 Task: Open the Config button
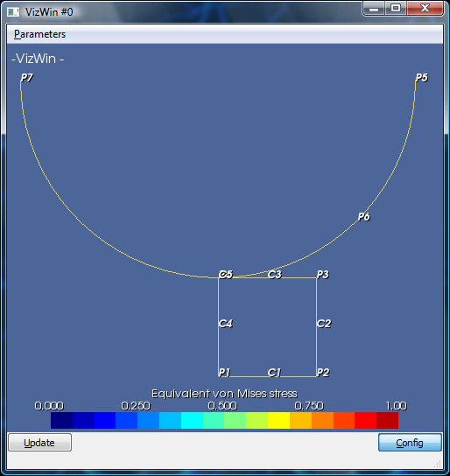pos(410,443)
